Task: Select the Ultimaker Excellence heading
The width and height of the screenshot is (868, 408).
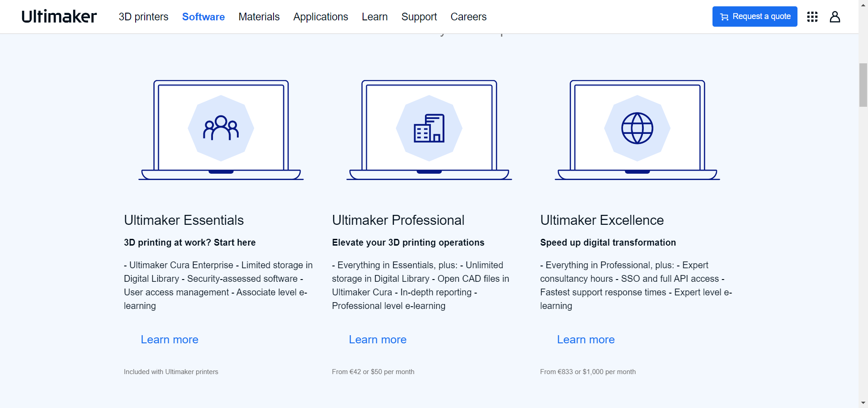Action: (x=602, y=220)
